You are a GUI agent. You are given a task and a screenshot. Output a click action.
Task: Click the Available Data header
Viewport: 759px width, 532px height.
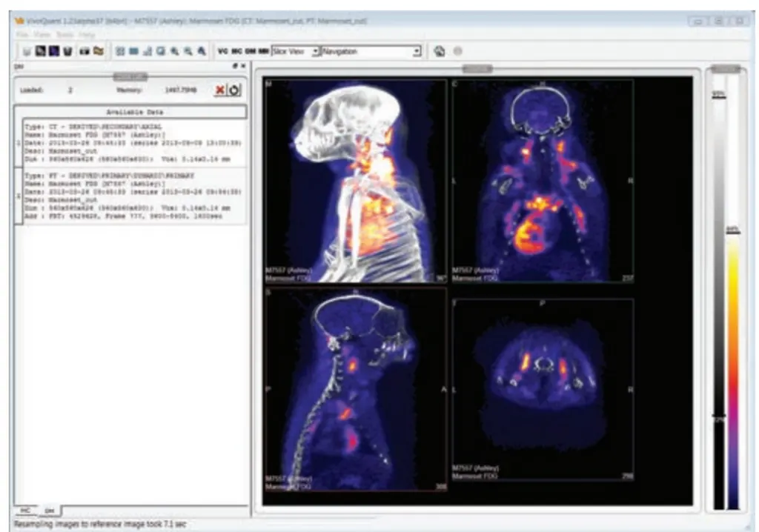point(135,112)
